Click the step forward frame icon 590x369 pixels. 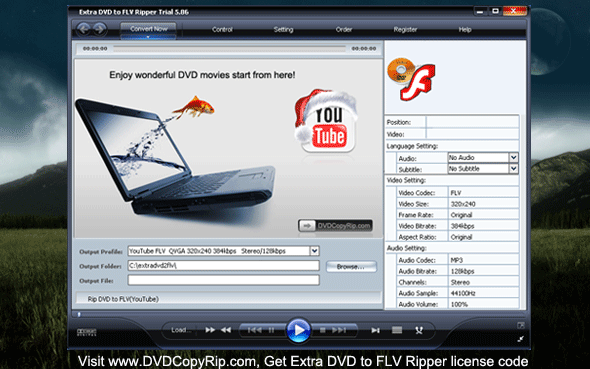[x=375, y=330]
